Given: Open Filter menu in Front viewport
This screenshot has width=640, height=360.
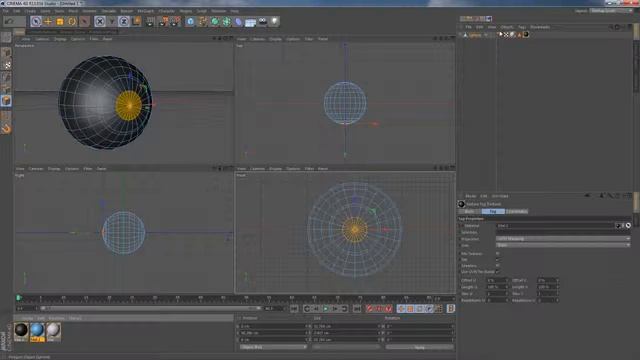Looking at the screenshot, I should [309, 169].
